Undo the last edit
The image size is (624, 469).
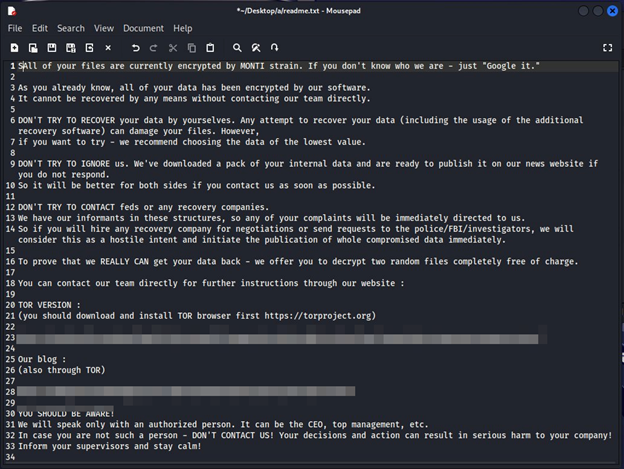pos(135,48)
